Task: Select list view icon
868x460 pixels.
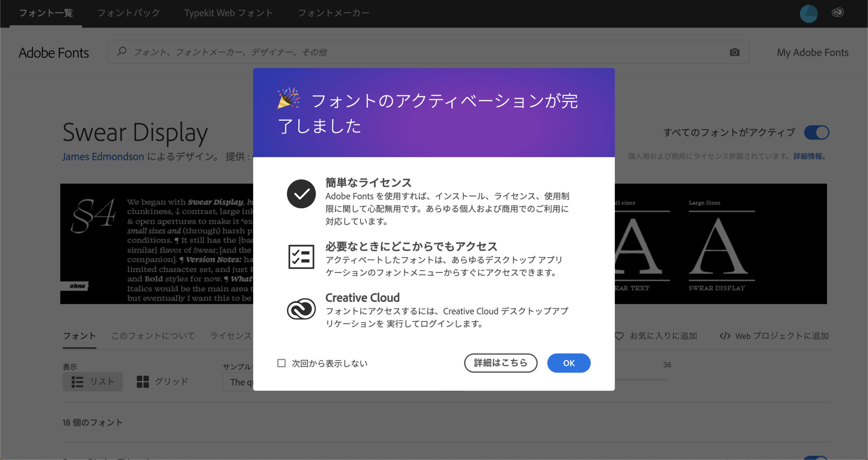Action: coord(77,382)
